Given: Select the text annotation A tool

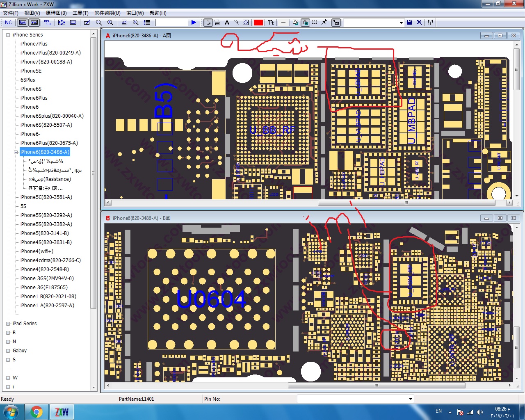Looking at the screenshot, I should tap(227, 23).
